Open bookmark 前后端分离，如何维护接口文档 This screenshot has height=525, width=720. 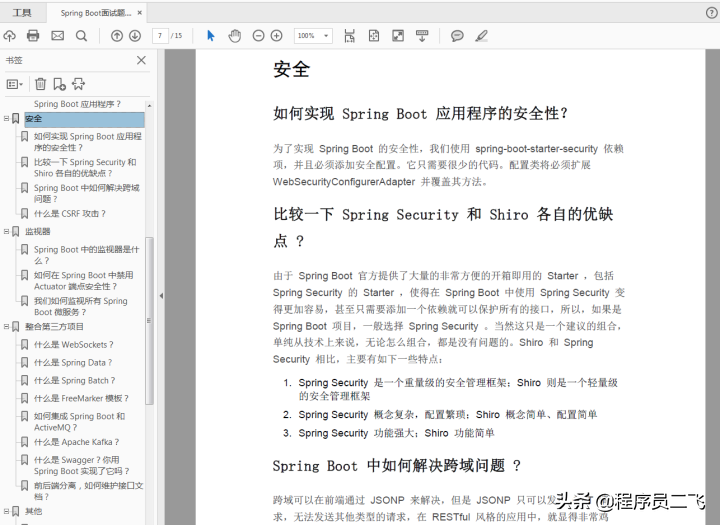(x=88, y=491)
